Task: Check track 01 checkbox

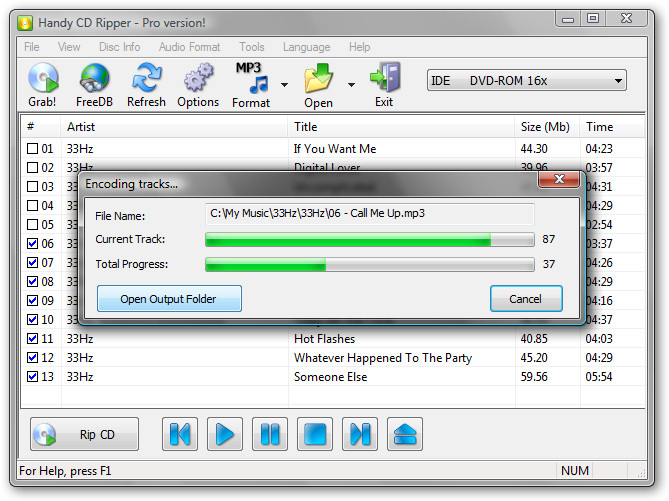Action: point(32,149)
